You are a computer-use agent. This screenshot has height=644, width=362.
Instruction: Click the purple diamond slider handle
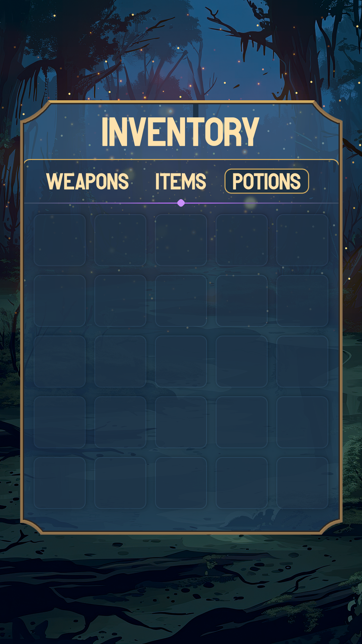[x=181, y=203]
